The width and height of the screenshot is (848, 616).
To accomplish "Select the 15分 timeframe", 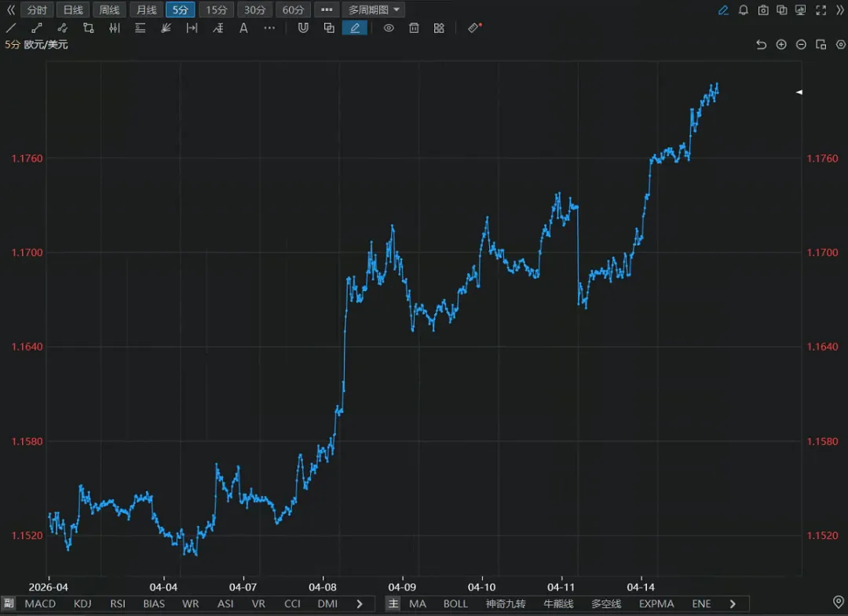I will click(x=217, y=9).
